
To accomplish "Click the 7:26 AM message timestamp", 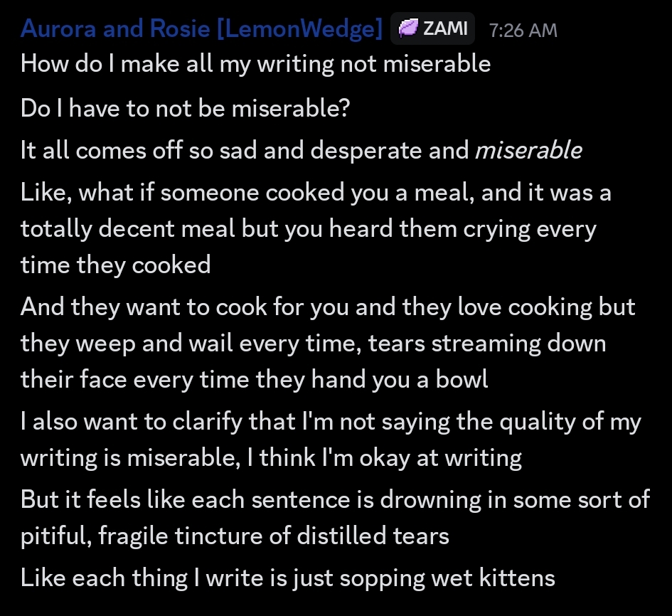I will (523, 30).
